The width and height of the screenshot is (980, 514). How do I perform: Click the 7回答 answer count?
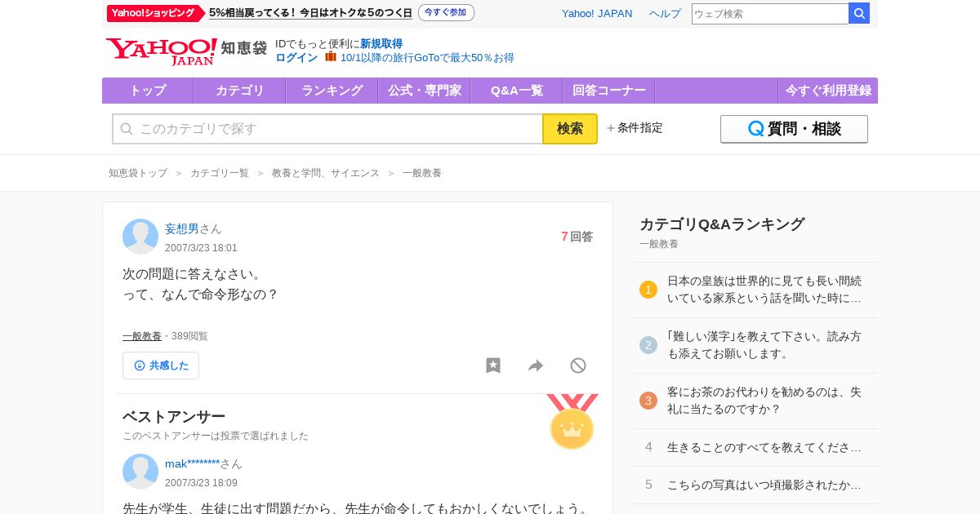[x=577, y=237]
